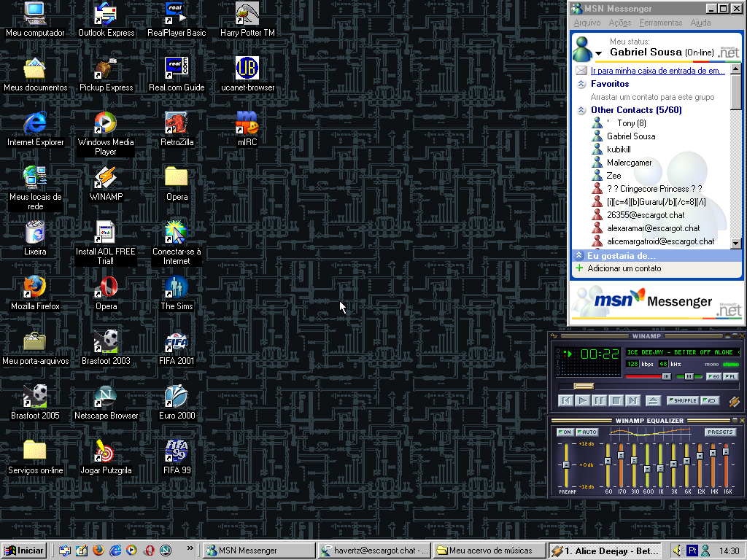Image resolution: width=747 pixels, height=560 pixels.
Task: Toggle the equalizer AUTO button
Action: (x=587, y=432)
